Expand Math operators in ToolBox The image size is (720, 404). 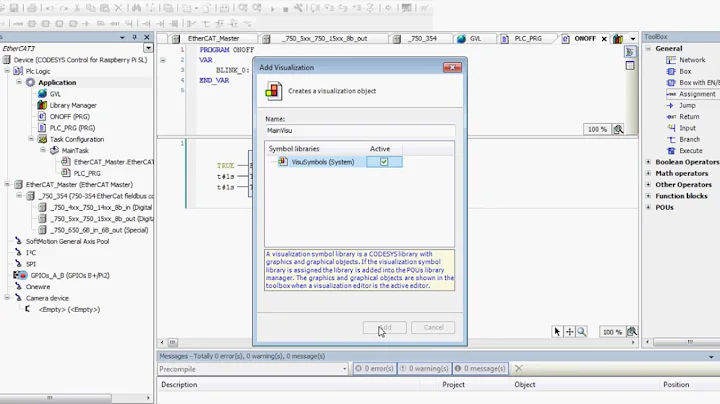pos(648,173)
